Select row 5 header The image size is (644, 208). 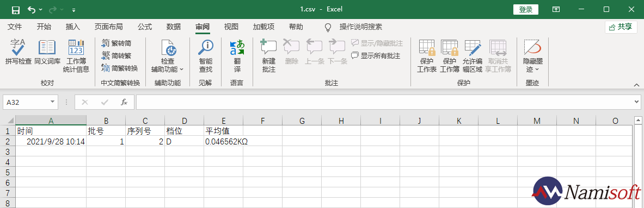click(x=8, y=172)
